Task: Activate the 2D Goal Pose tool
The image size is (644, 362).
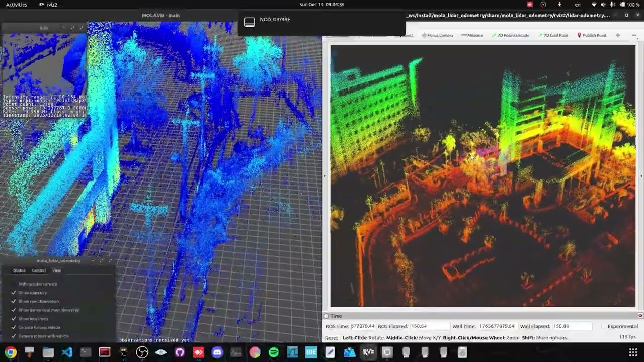Action: click(x=553, y=35)
